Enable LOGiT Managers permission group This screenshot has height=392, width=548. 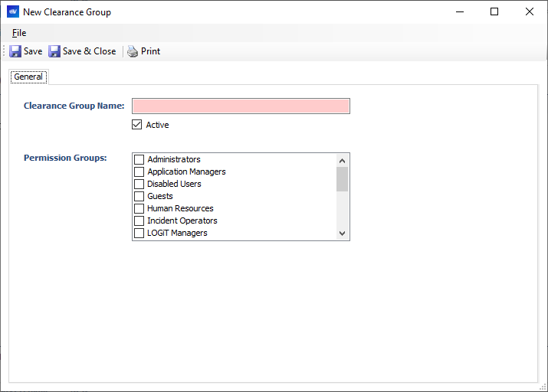tap(139, 233)
